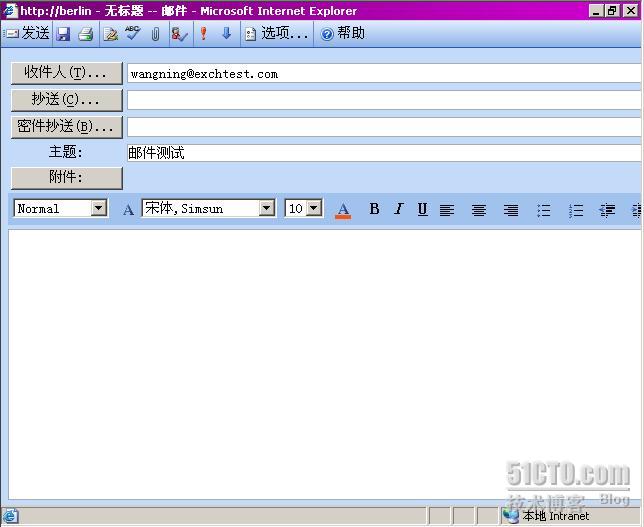
Task: Click the Check Names icon
Action: tap(179, 34)
